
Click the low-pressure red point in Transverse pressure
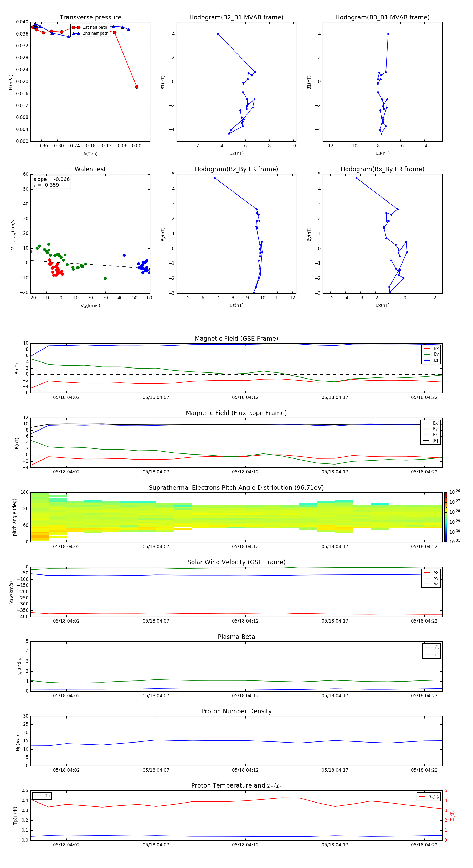tap(137, 87)
